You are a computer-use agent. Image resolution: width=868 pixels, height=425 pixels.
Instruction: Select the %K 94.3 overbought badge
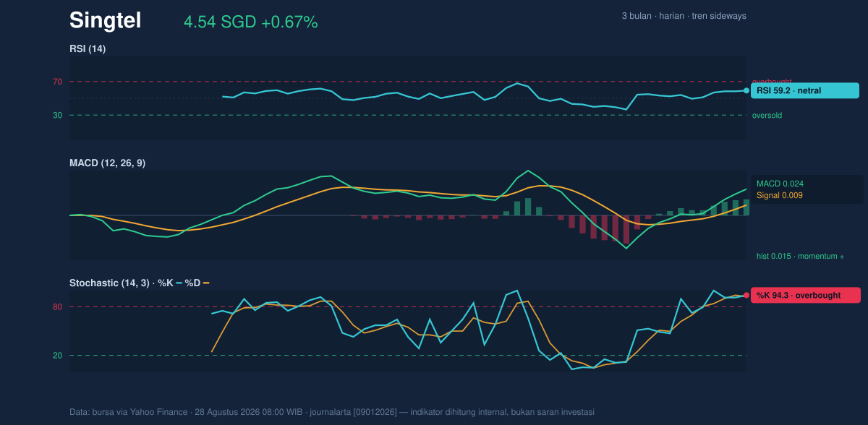[806, 295]
